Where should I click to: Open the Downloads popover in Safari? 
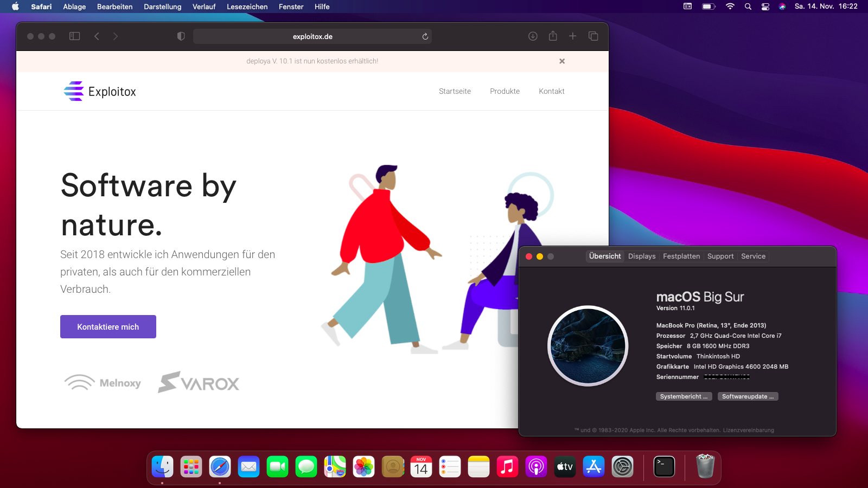click(x=533, y=36)
